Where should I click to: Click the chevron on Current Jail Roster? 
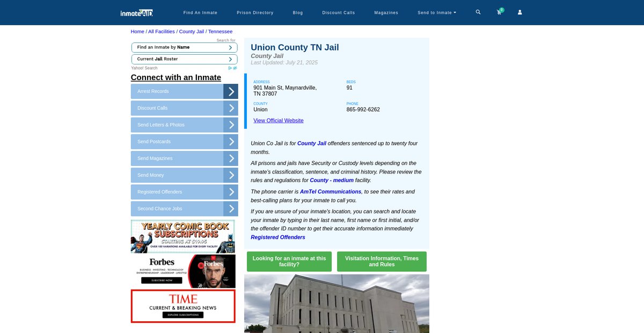point(230,59)
